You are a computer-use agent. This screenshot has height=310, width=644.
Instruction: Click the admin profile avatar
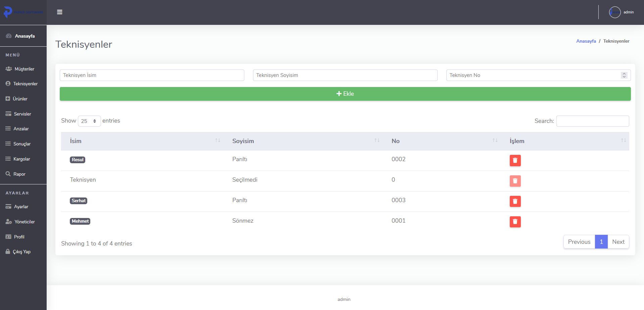pos(614,12)
